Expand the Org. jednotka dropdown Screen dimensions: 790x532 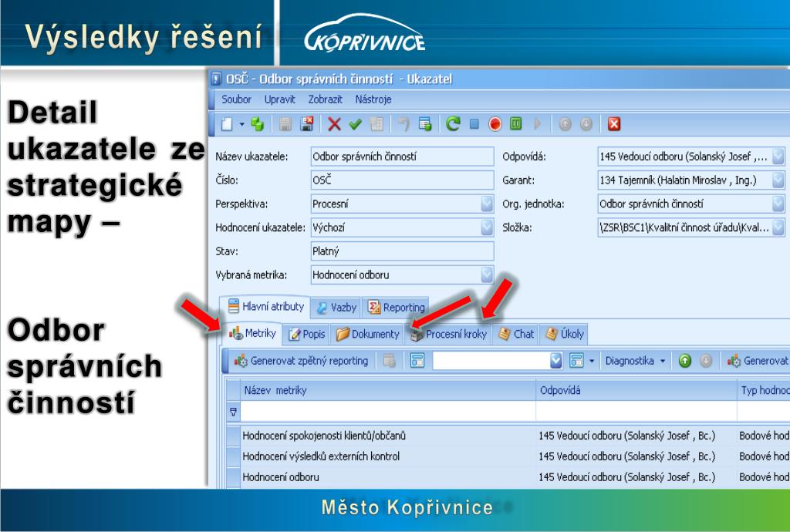tap(778, 204)
